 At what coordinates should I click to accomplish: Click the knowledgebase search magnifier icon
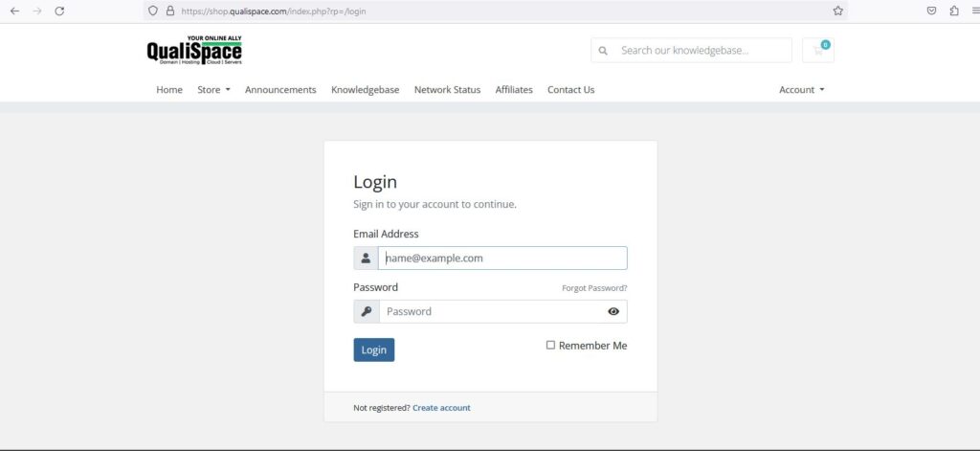[x=603, y=51]
